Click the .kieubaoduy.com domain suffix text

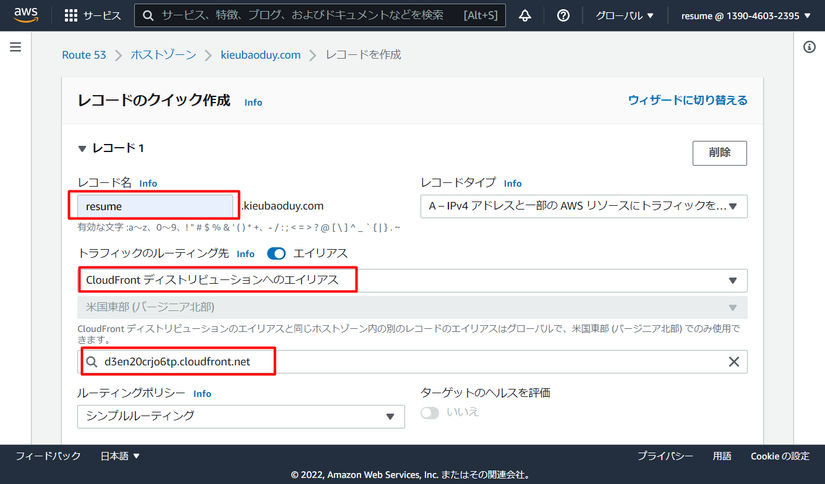[283, 206]
